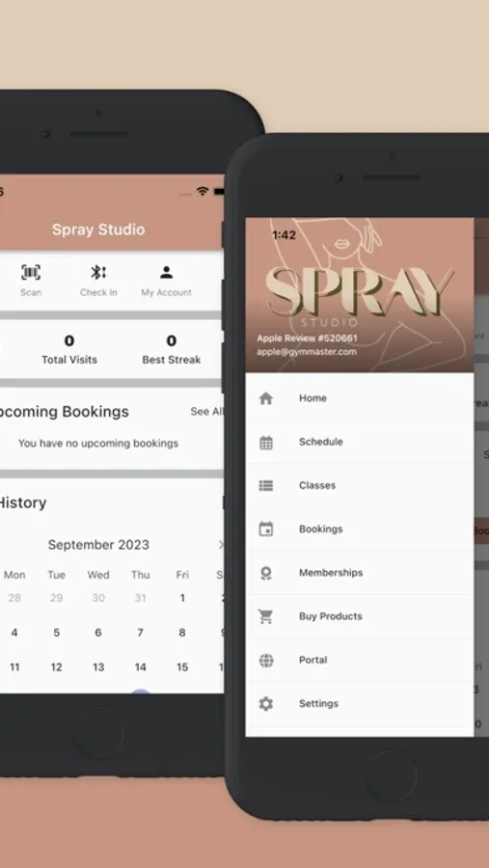Select September 1 on the calendar

tap(182, 598)
